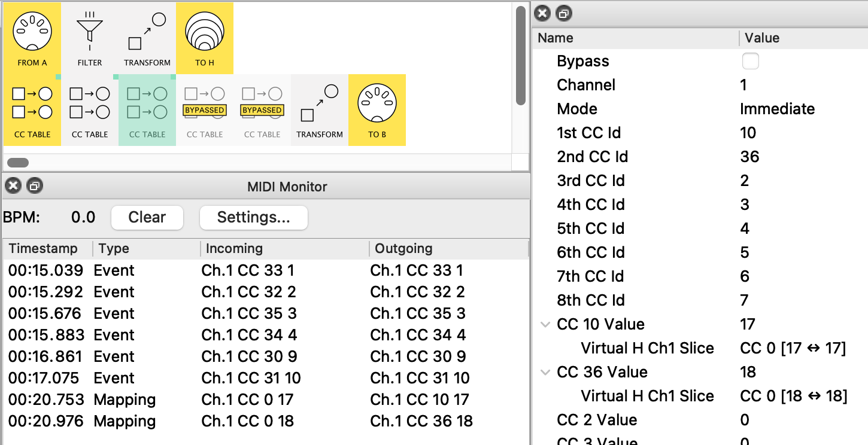Viewport: 868px width, 445px height.
Task: Select the TO H virtual output node
Action: [x=205, y=37]
